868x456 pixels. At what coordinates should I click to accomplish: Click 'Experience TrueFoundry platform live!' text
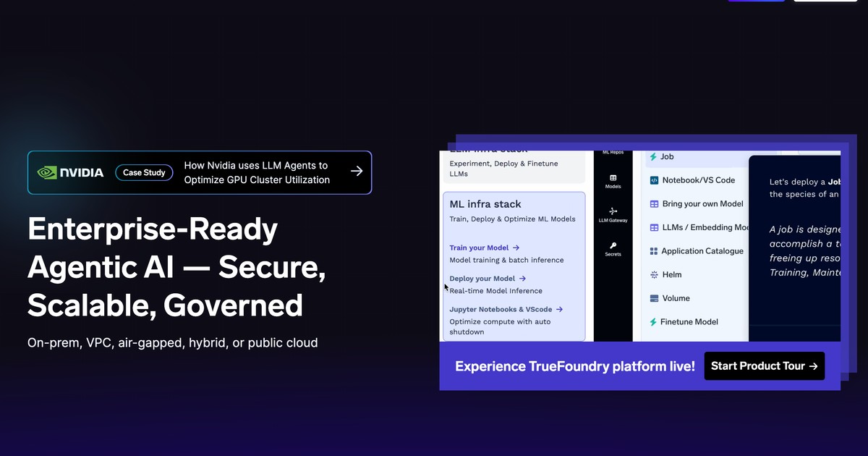click(x=575, y=366)
